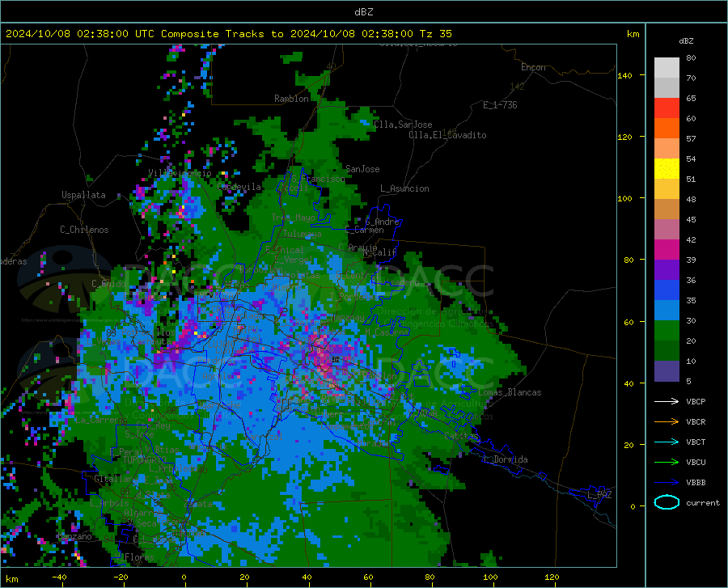
Task: Click the 'Clla.SanJose' map label
Action: 403,125
